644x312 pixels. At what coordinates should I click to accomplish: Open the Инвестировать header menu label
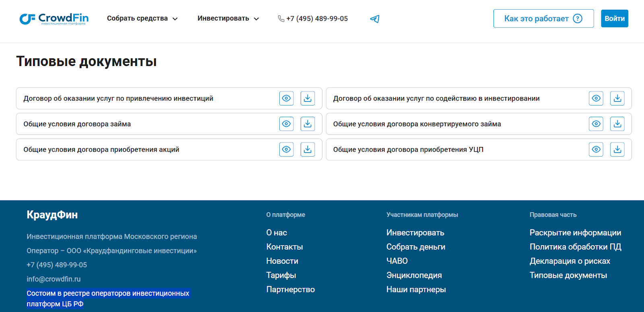coord(223,19)
